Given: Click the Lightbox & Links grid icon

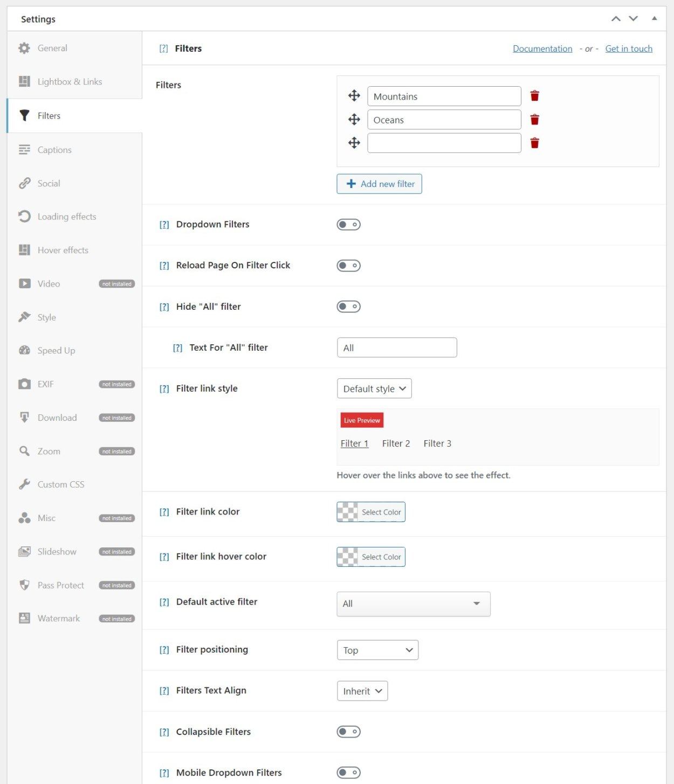Looking at the screenshot, I should 24,81.
